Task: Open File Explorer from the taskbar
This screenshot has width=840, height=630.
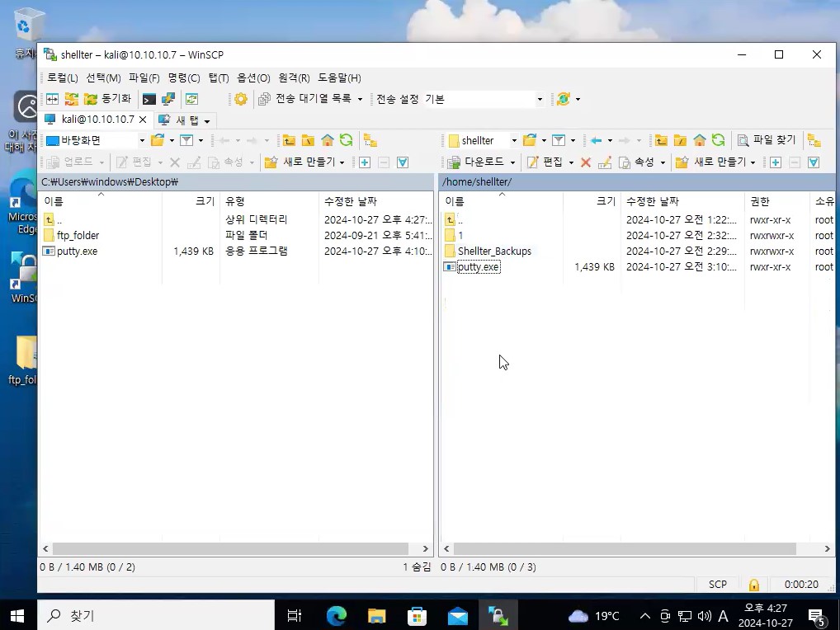Action: coord(376,616)
